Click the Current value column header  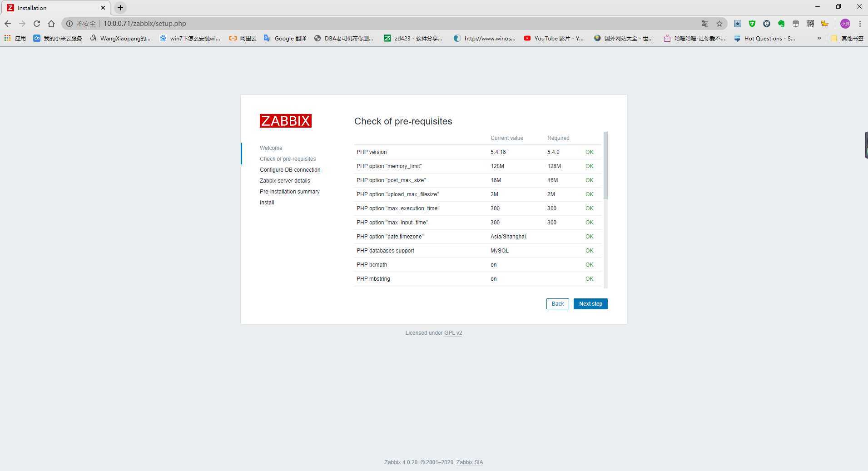pyautogui.click(x=506, y=138)
